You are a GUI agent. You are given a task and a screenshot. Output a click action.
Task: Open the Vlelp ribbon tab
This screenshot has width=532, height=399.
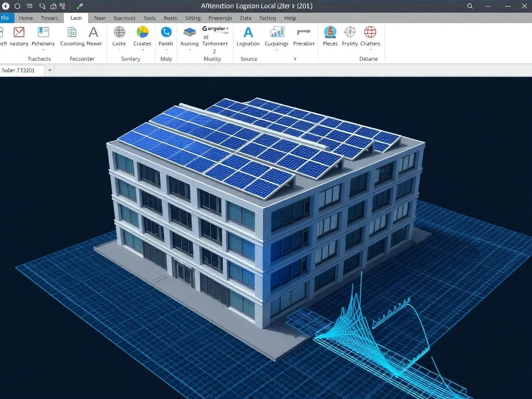click(290, 18)
